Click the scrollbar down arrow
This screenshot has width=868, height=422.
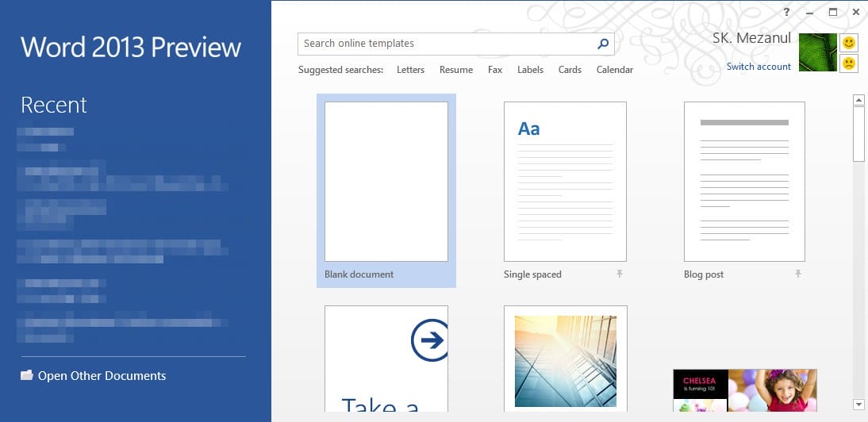coord(858,405)
